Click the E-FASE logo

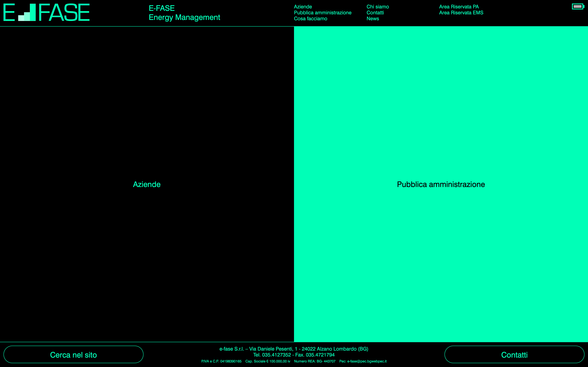(x=46, y=13)
